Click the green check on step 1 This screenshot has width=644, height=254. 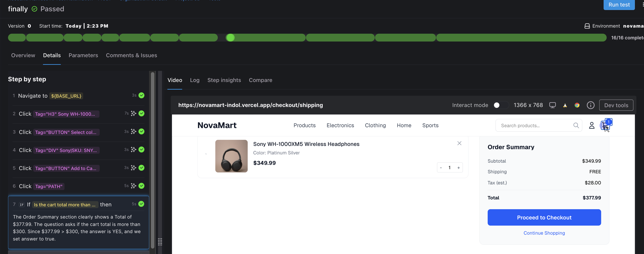point(142,95)
